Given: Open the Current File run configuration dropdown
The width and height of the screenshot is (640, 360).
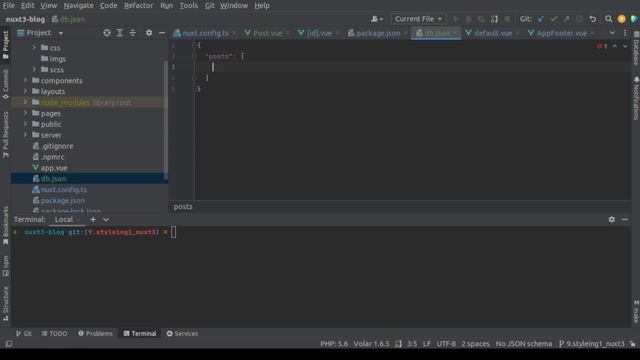Looking at the screenshot, I should (x=418, y=19).
